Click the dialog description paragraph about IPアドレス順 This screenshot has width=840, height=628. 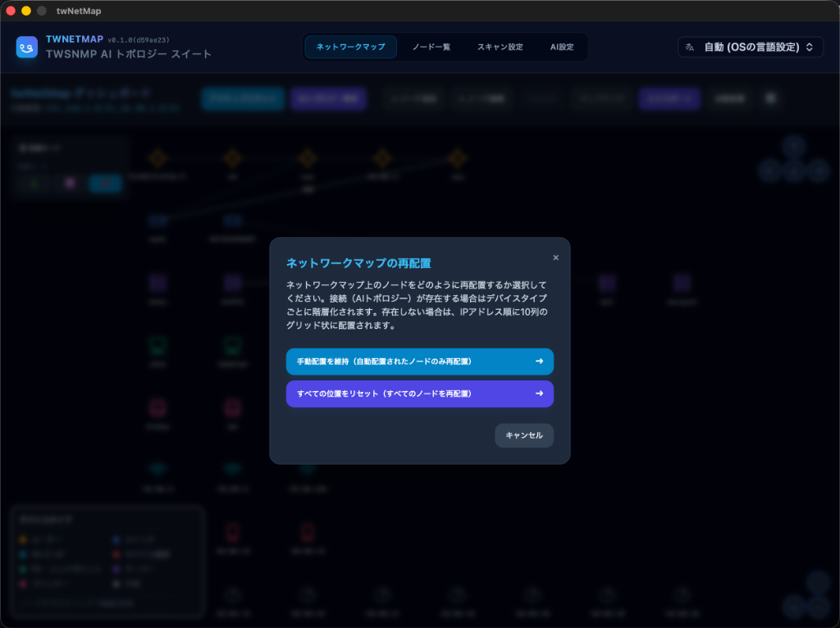pyautogui.click(x=417, y=305)
